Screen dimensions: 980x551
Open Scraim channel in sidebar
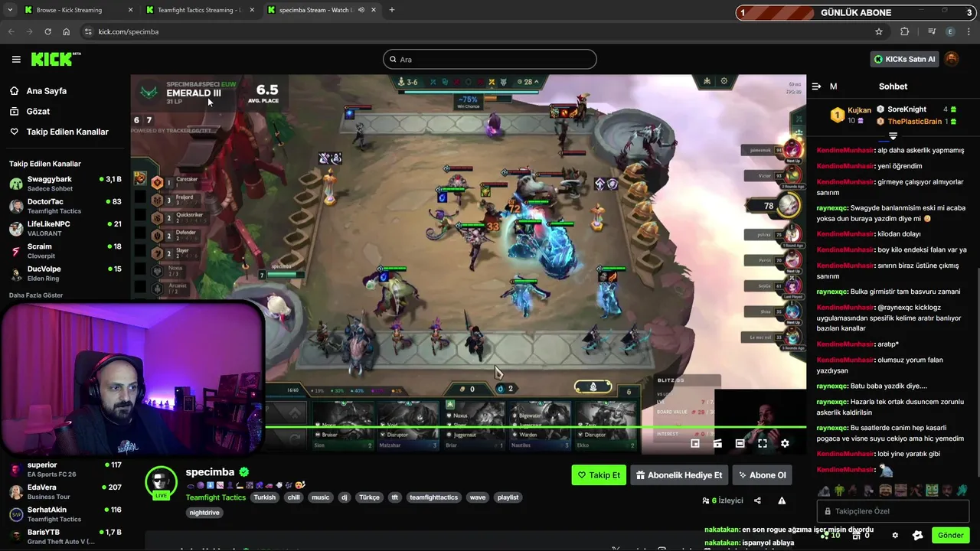pyautogui.click(x=65, y=251)
